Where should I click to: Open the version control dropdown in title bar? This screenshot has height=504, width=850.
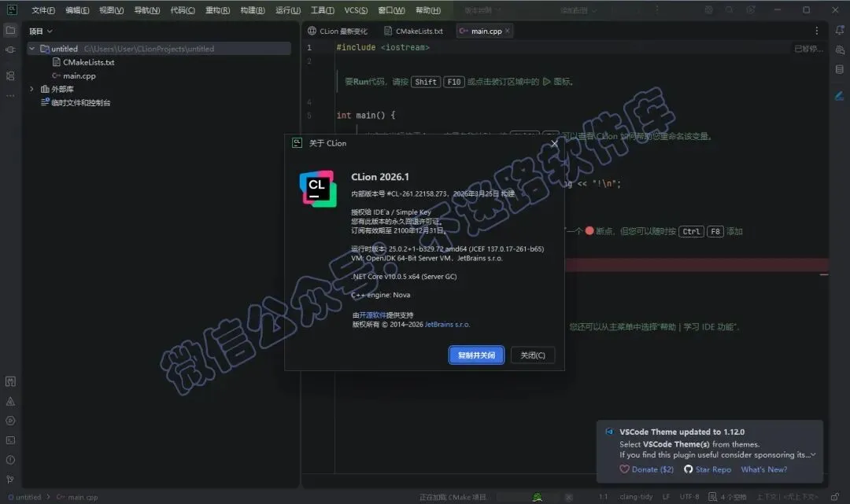tap(482, 9)
